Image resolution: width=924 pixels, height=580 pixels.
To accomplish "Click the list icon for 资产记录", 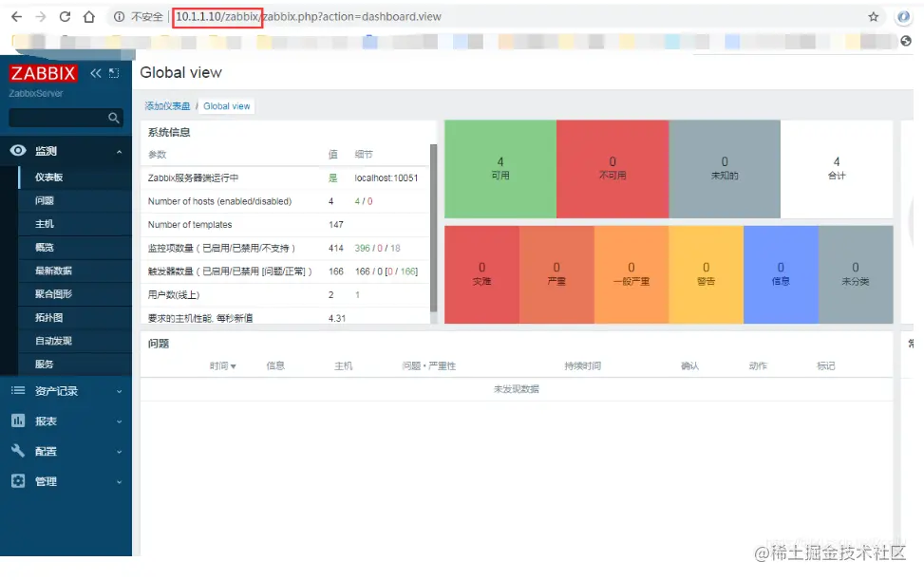I will point(18,390).
